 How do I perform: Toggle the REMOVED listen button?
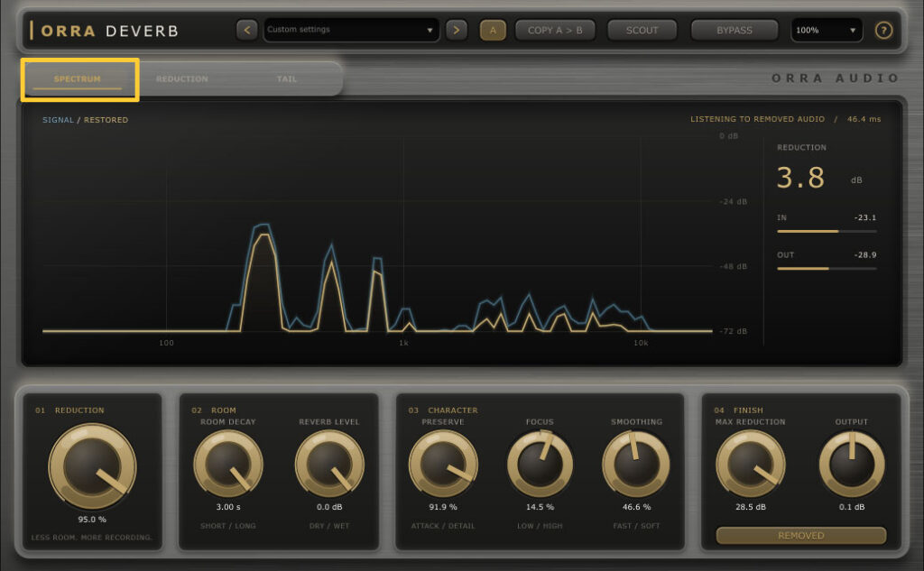point(801,535)
